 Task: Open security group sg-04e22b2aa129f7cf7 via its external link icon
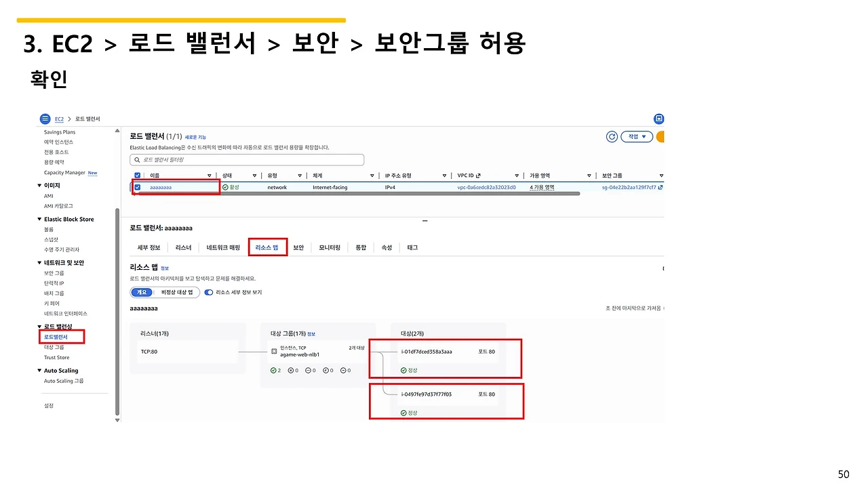tap(660, 187)
